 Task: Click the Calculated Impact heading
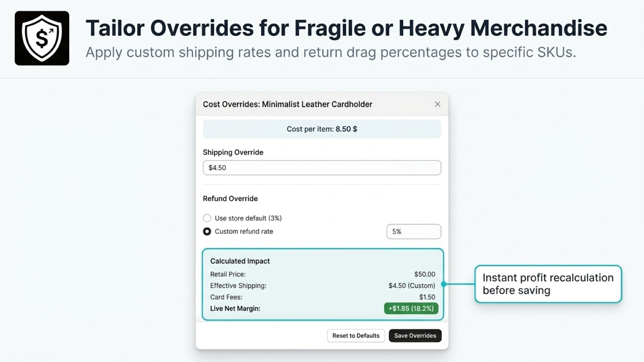(240, 261)
